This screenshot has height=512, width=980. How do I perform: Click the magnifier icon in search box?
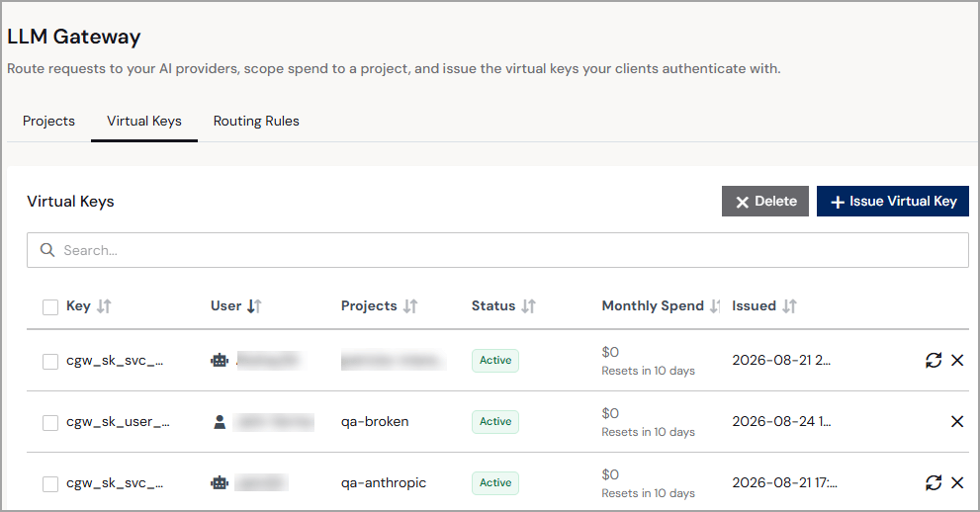[47, 250]
